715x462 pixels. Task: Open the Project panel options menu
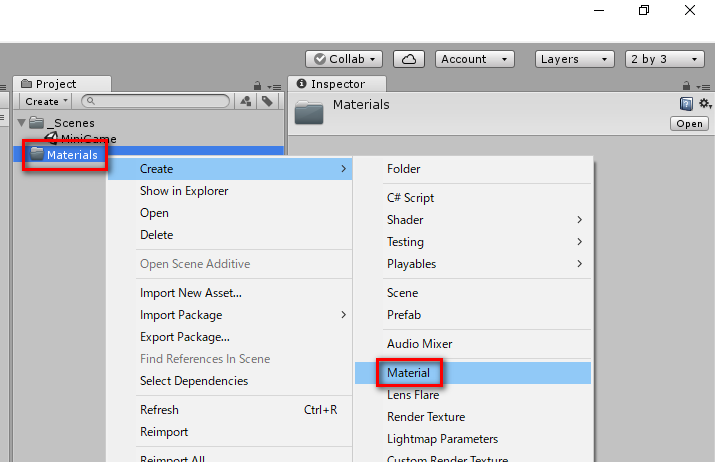click(275, 87)
